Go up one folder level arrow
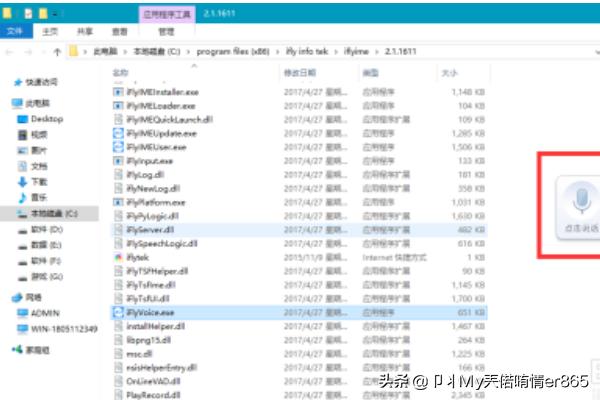The width and height of the screenshot is (600, 400). point(57,52)
